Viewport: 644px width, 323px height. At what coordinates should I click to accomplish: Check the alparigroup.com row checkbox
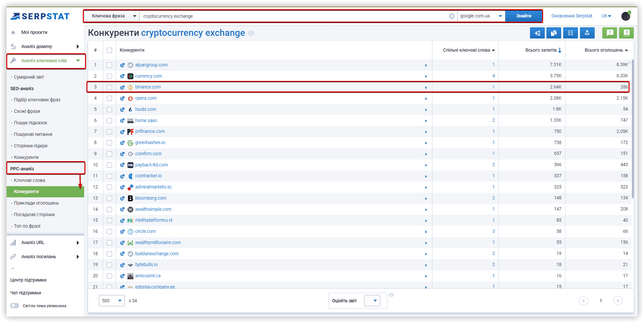(109, 65)
